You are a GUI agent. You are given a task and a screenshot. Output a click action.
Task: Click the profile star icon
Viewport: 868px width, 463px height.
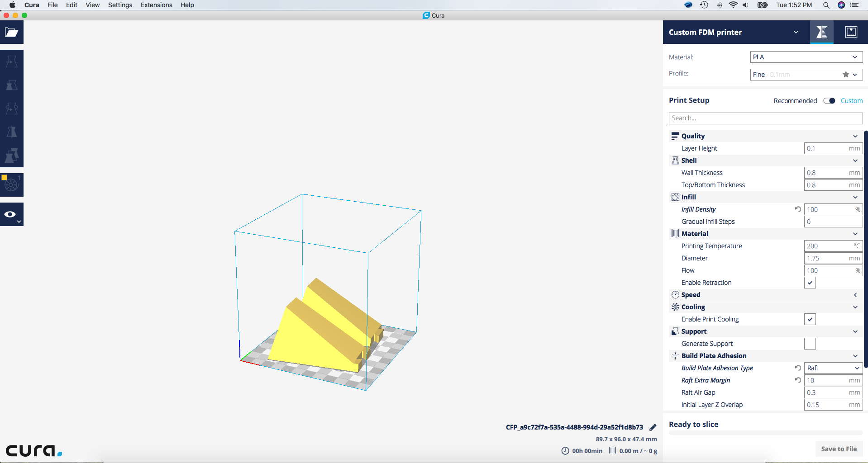(845, 75)
